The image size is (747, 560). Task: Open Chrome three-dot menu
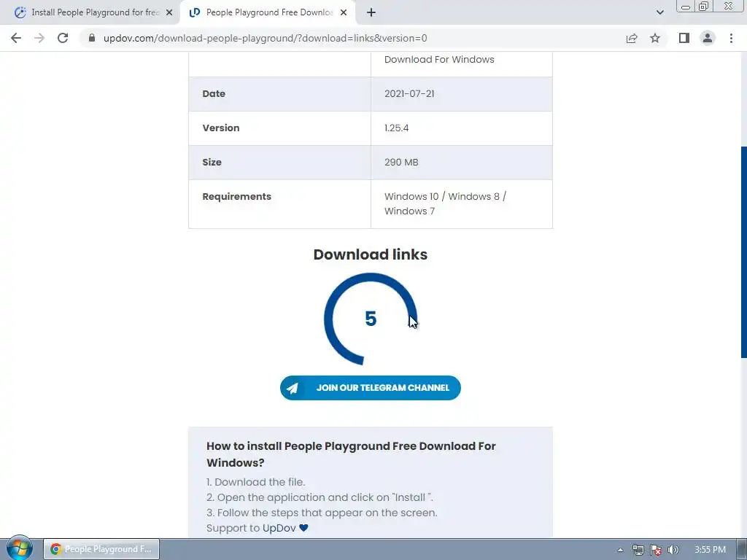pyautogui.click(x=731, y=38)
